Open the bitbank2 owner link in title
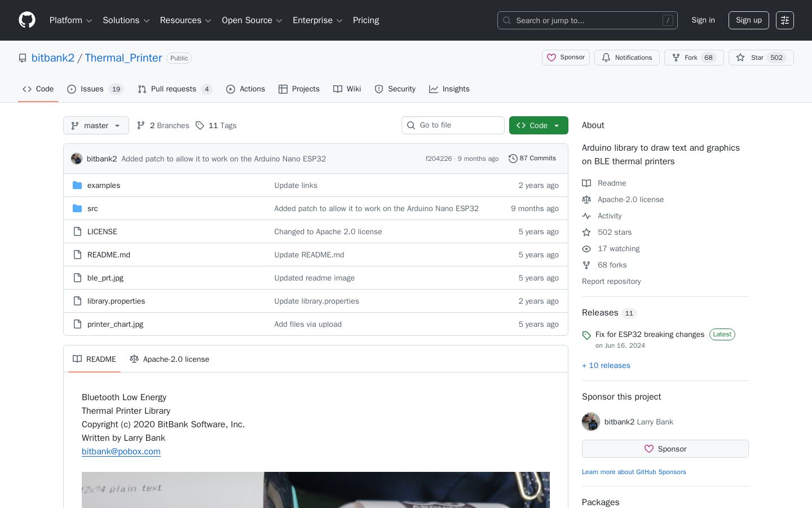Viewport: 812px width, 508px height. pyautogui.click(x=53, y=58)
